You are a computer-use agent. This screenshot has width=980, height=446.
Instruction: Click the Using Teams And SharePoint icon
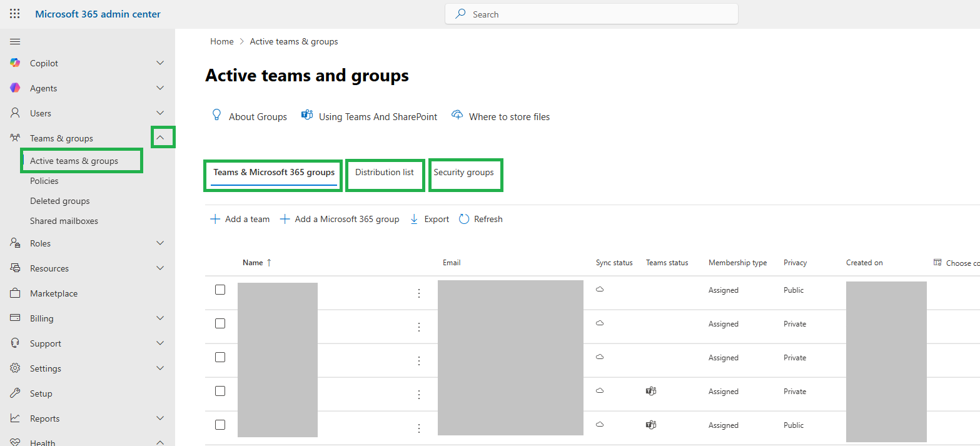307,115
